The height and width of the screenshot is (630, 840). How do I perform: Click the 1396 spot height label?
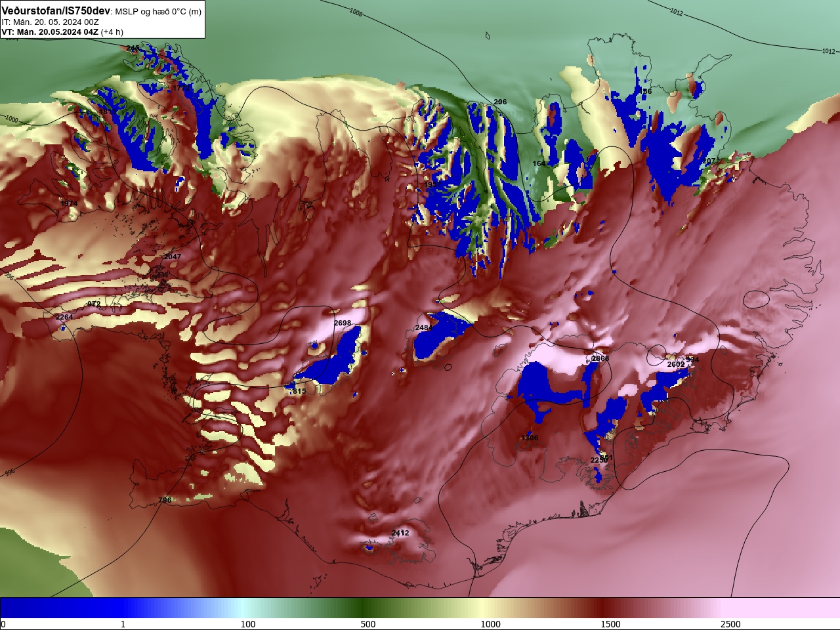click(529, 438)
